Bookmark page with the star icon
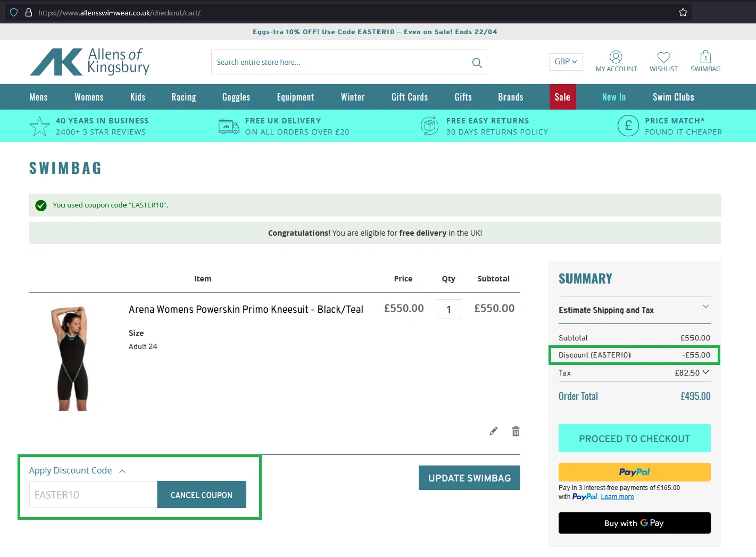 (x=683, y=12)
